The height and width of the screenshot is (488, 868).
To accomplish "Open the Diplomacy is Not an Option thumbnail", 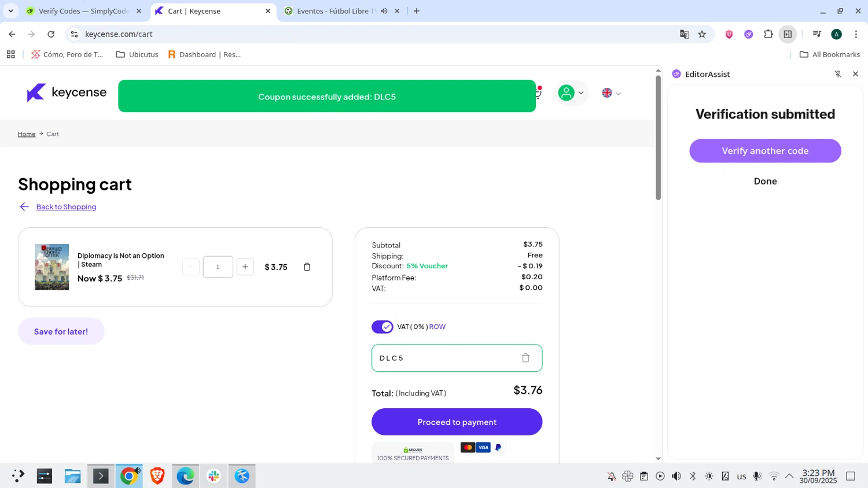I will click(52, 267).
